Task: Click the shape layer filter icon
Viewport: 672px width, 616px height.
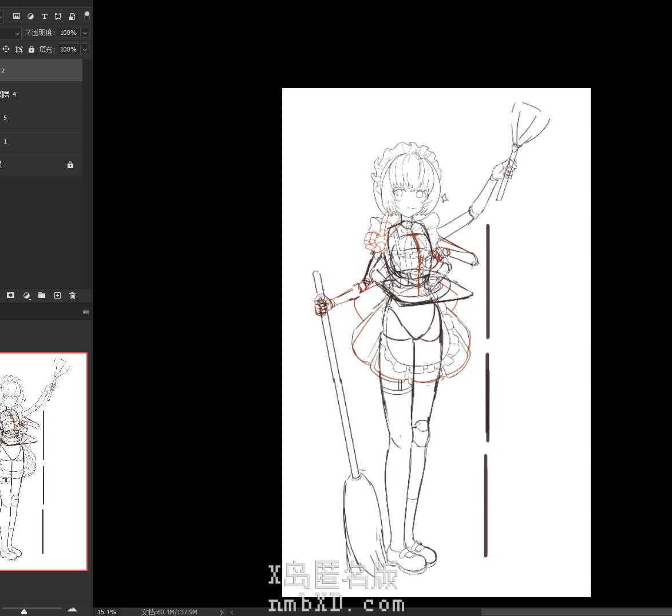Action: point(58,16)
